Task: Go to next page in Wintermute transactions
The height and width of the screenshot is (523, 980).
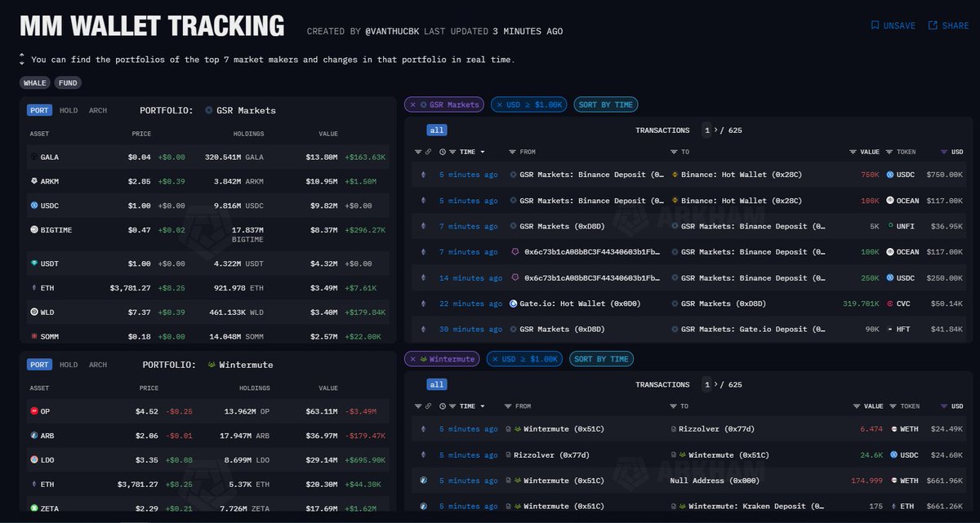Action: coord(716,384)
